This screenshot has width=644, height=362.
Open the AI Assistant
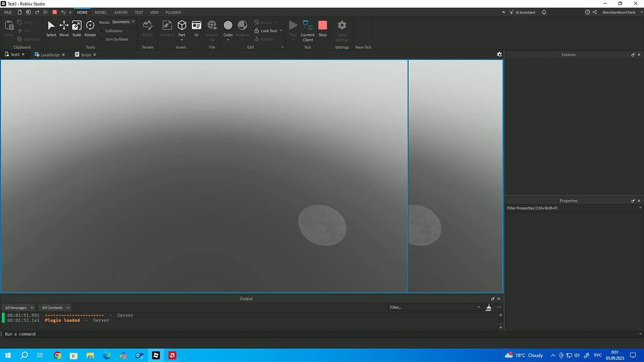click(x=523, y=13)
